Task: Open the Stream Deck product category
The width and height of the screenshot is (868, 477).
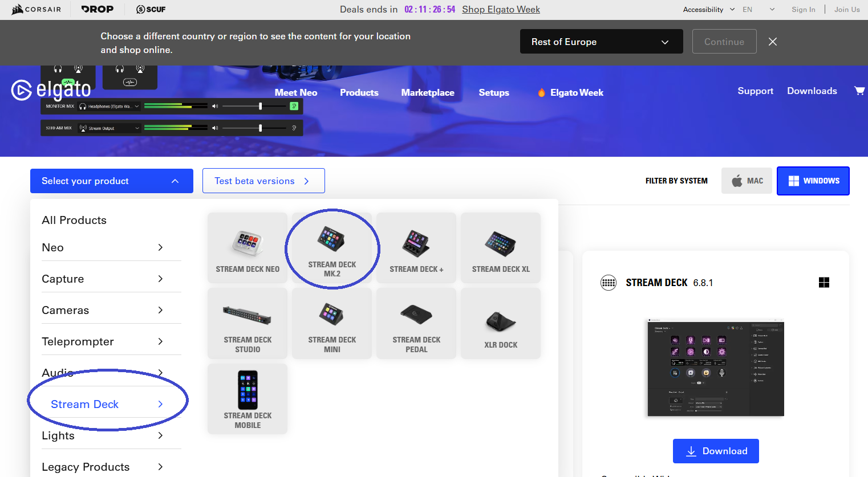Action: point(111,404)
